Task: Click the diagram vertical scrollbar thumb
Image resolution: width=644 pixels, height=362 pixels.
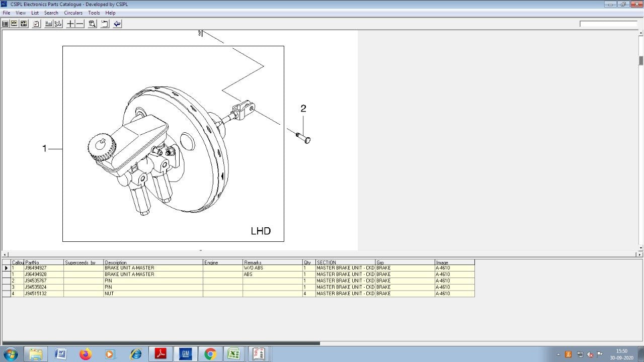Action: coord(641,61)
